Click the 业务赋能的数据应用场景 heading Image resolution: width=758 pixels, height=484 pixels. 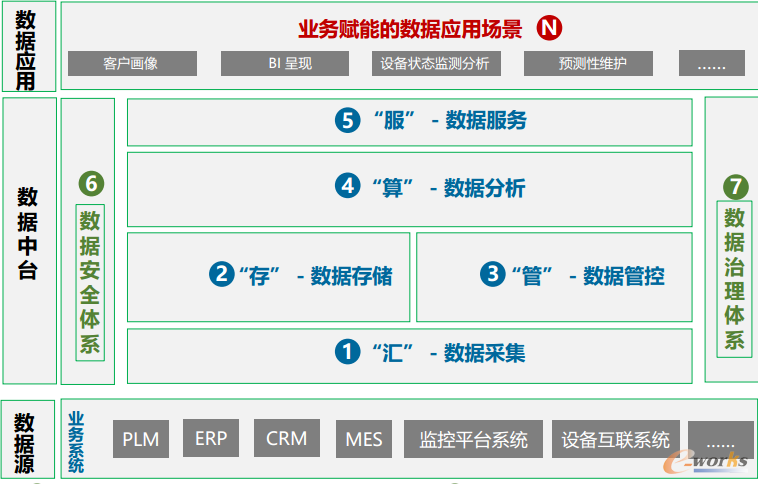[x=410, y=29]
